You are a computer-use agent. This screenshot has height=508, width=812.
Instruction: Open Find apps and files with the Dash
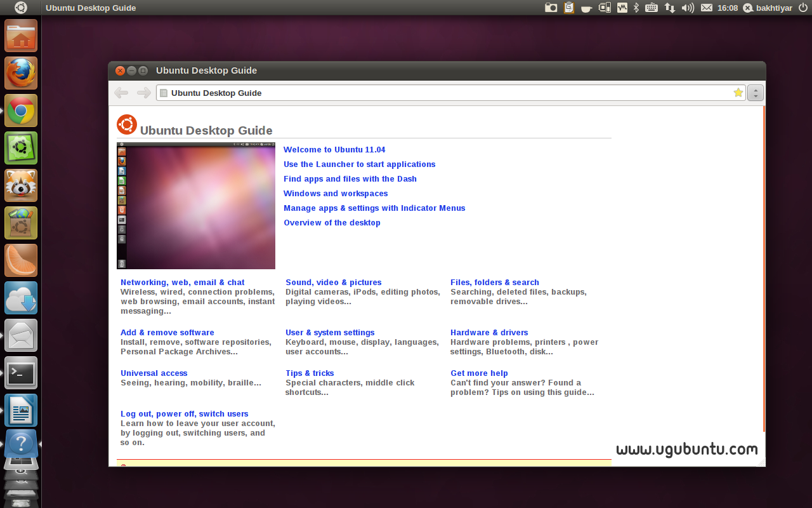(x=350, y=179)
